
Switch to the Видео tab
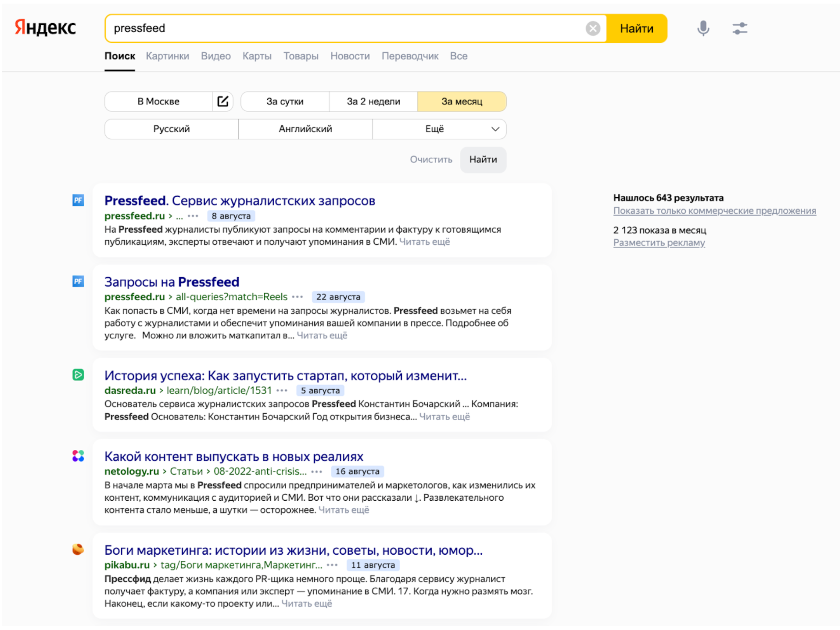pyautogui.click(x=216, y=56)
